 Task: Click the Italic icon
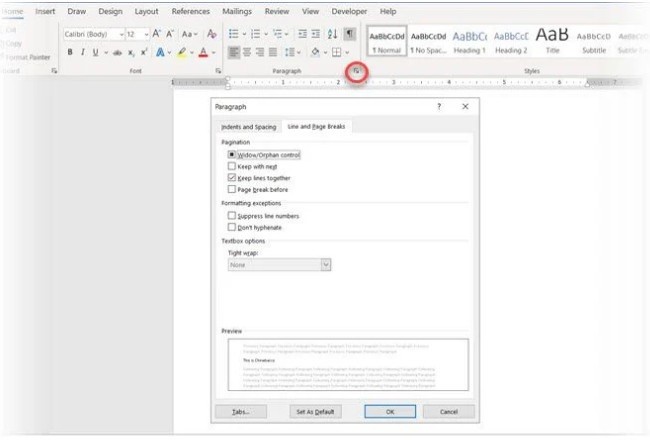tap(82, 52)
